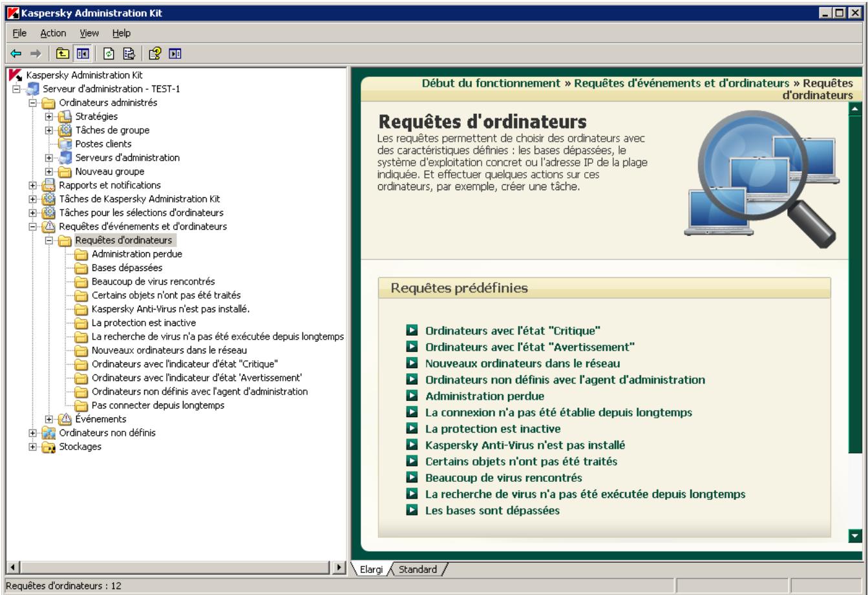Viewport: 868px width, 595px height.
Task: Switch to the Elargi tab
Action: pyautogui.click(x=370, y=570)
